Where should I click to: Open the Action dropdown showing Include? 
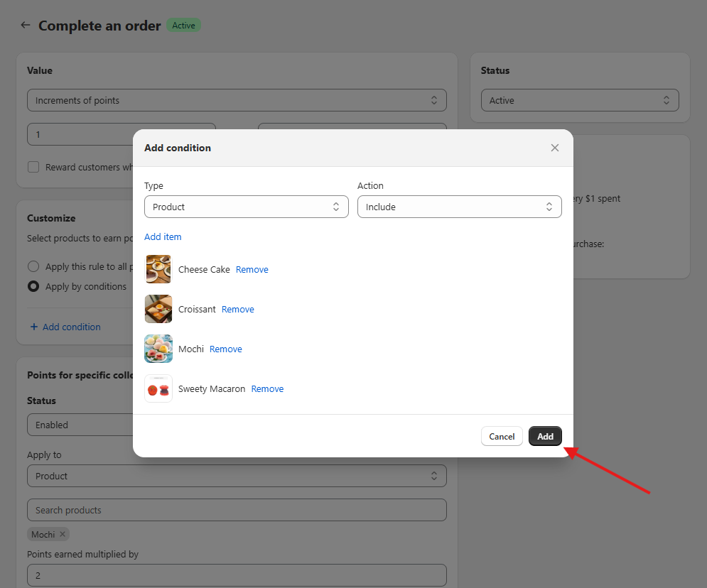(459, 207)
